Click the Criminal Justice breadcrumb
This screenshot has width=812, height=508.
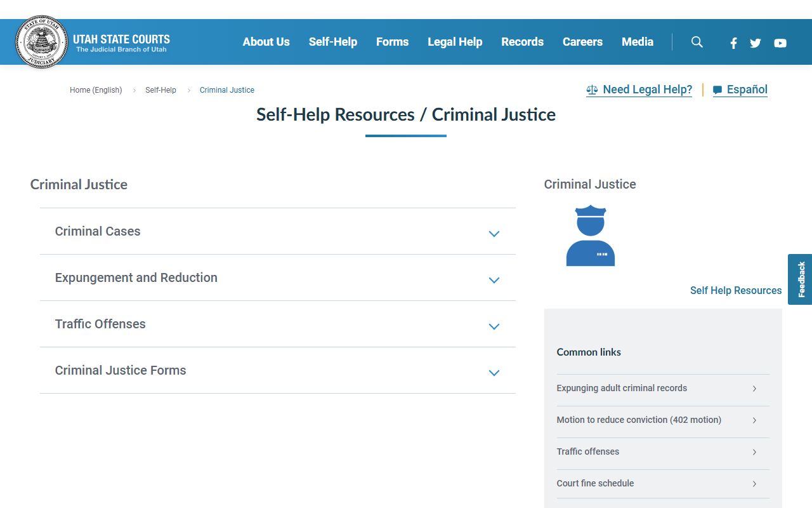[227, 90]
